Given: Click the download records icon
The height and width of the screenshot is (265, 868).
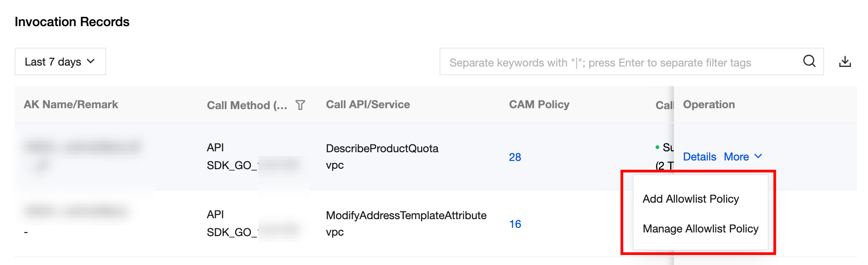Looking at the screenshot, I should (x=845, y=61).
